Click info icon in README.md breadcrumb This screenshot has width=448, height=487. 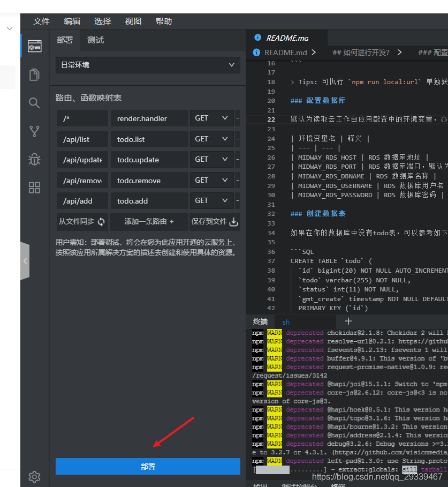pyautogui.click(x=256, y=52)
